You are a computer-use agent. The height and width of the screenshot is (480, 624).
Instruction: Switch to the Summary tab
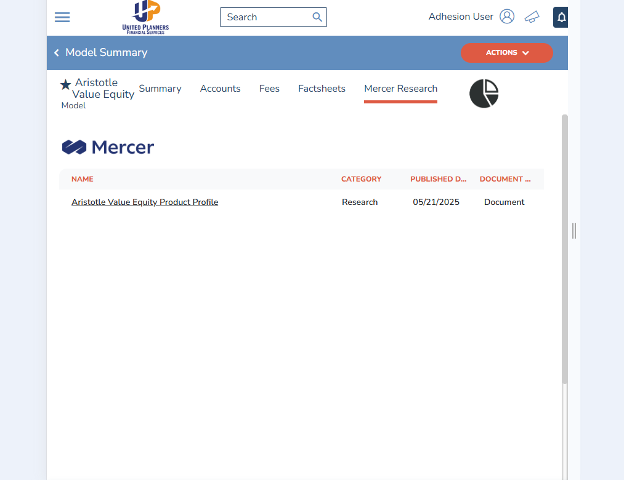(160, 89)
